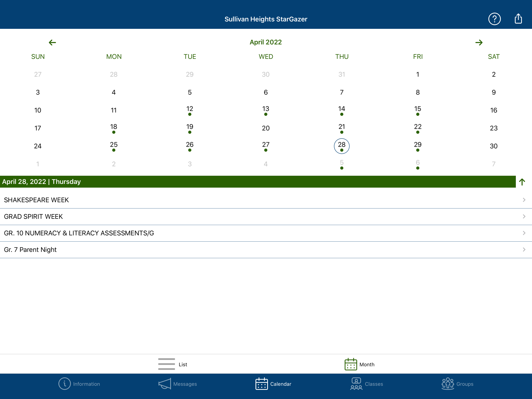The width and height of the screenshot is (532, 399).
Task: Select April 29 on the calendar
Action: 417,146
